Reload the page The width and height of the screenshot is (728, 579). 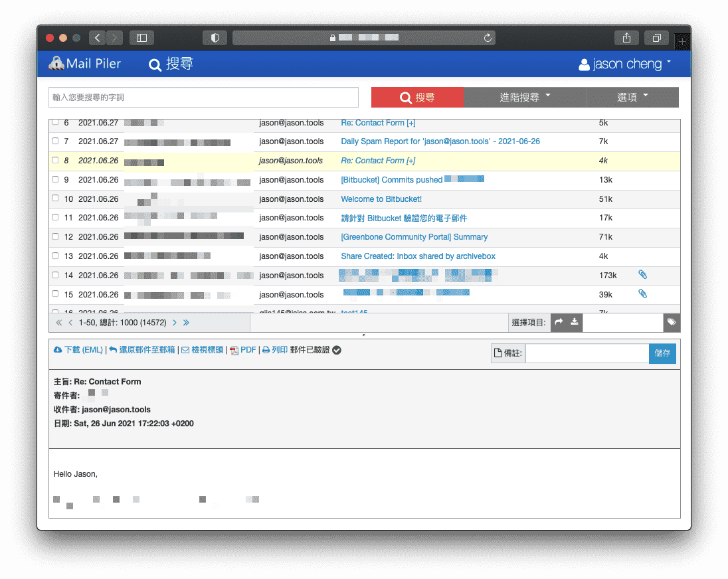488,38
